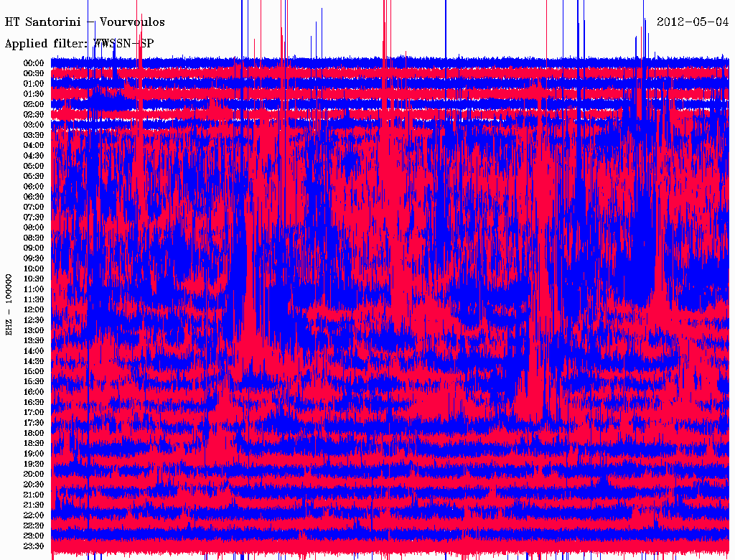Click the station title 'HT Santorini – Vourvoulos'
Screen dimensions: 735x560
85,22
